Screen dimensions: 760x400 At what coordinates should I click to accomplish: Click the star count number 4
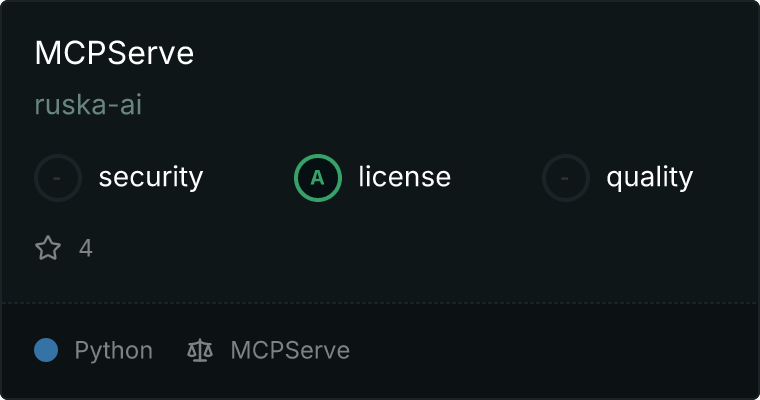coord(86,248)
